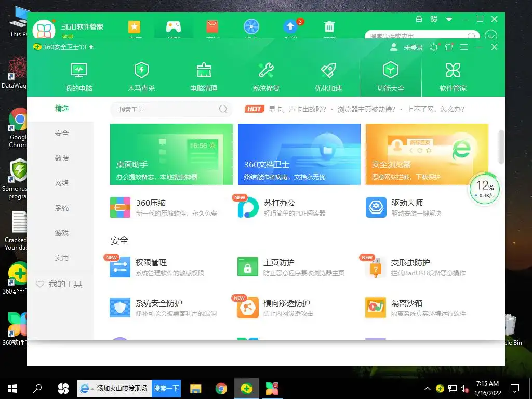Select 系统 category in sidebar

[62, 208]
